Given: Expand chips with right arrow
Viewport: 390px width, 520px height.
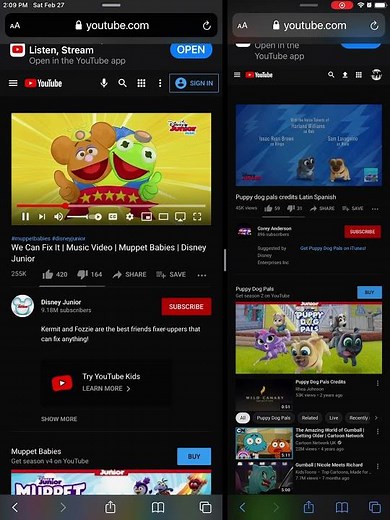Looking at the screenshot, I should click(376, 418).
